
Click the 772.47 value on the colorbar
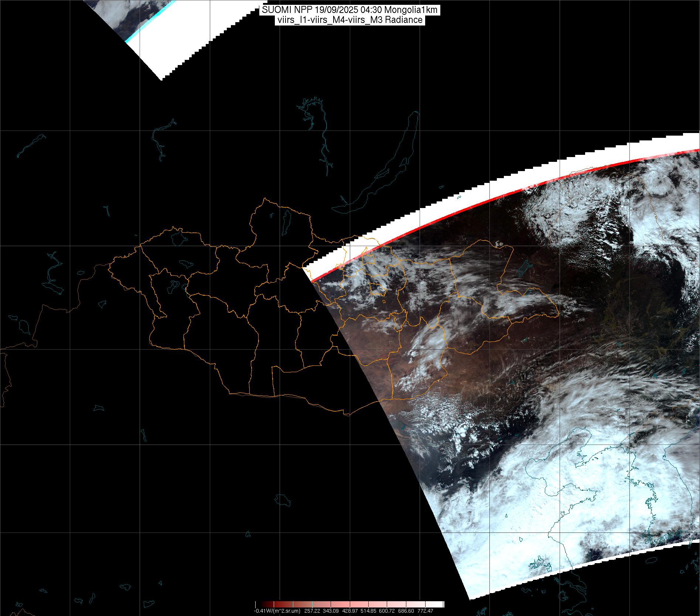[x=425, y=611]
